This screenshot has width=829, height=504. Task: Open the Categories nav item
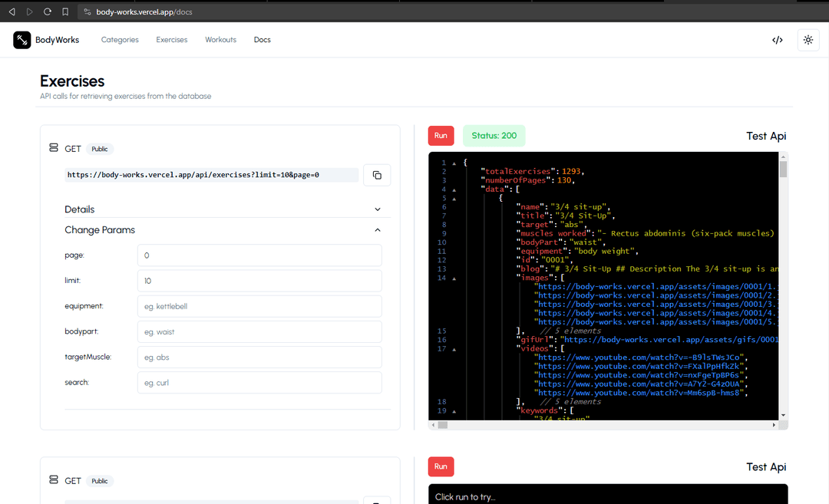[x=120, y=40]
